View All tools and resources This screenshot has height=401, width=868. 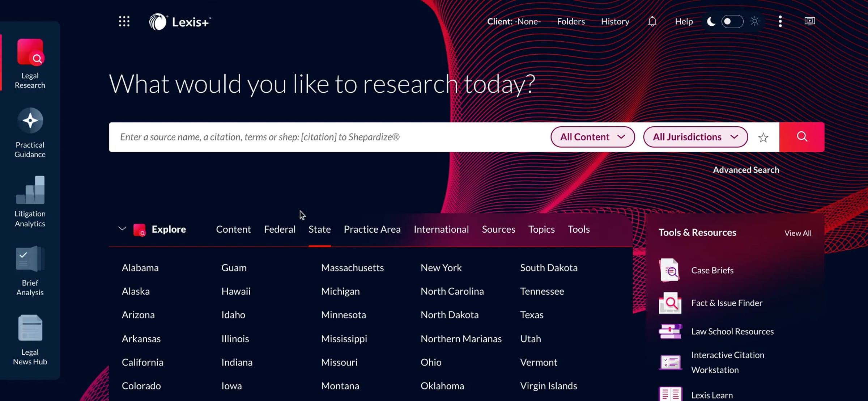pos(798,233)
